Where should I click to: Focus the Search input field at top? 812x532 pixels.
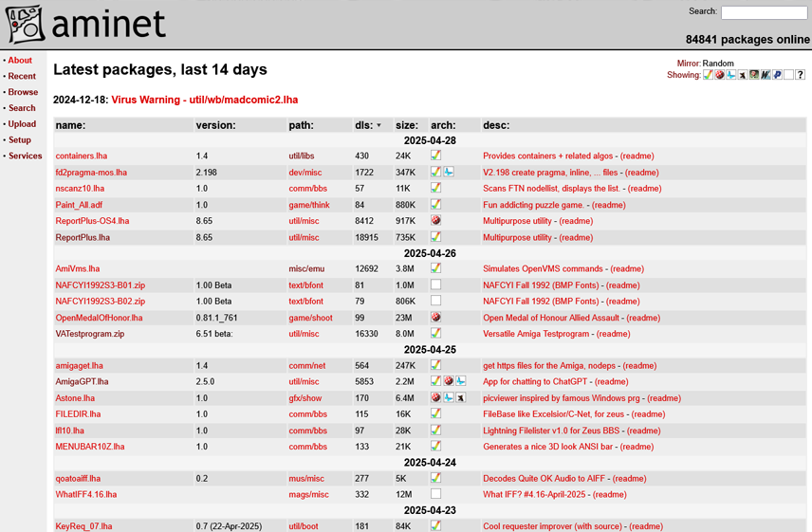coord(764,12)
